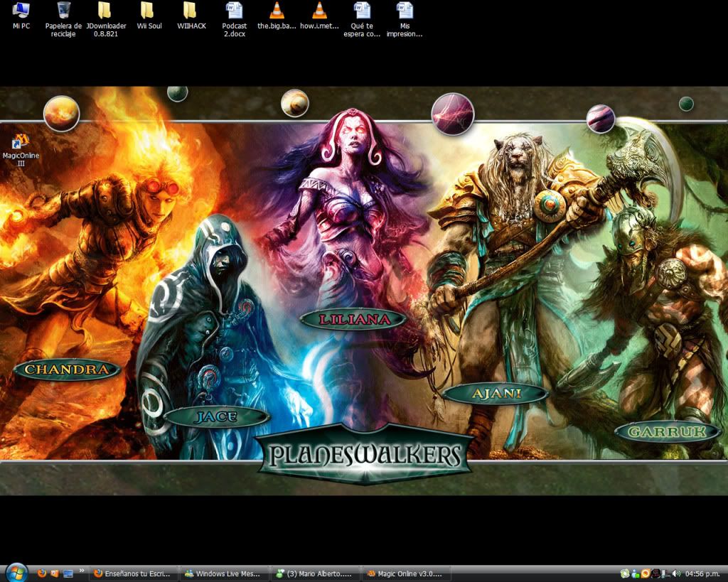Click the 04:56 p.m. taskbar clock
The image size is (728, 582).
(702, 573)
